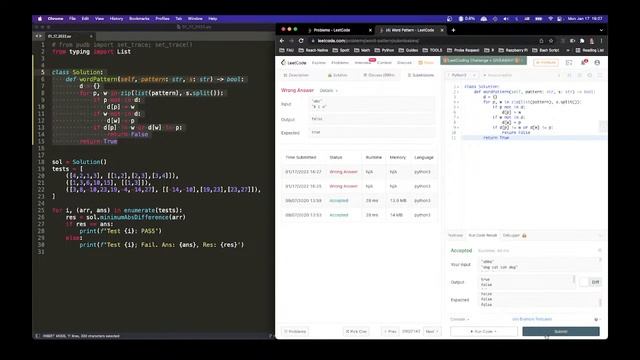Switch to the Run Code Result tab
This screenshot has width=640, height=360.
click(482, 236)
